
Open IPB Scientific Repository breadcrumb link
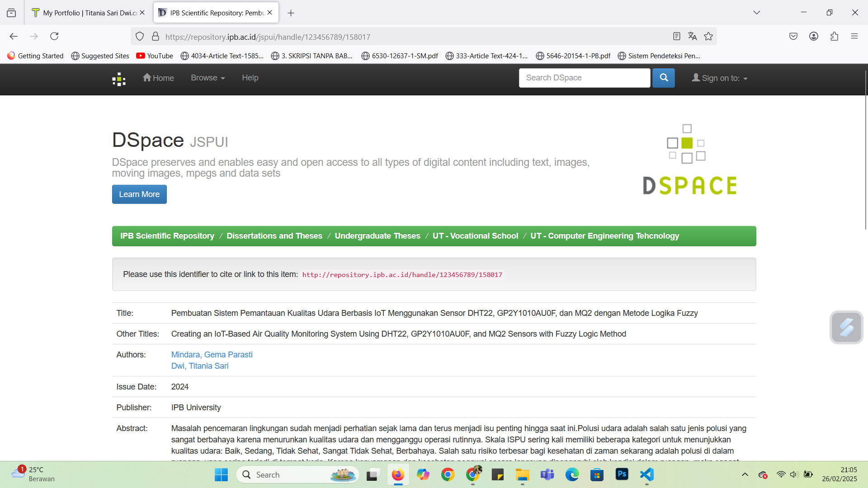pyautogui.click(x=167, y=236)
